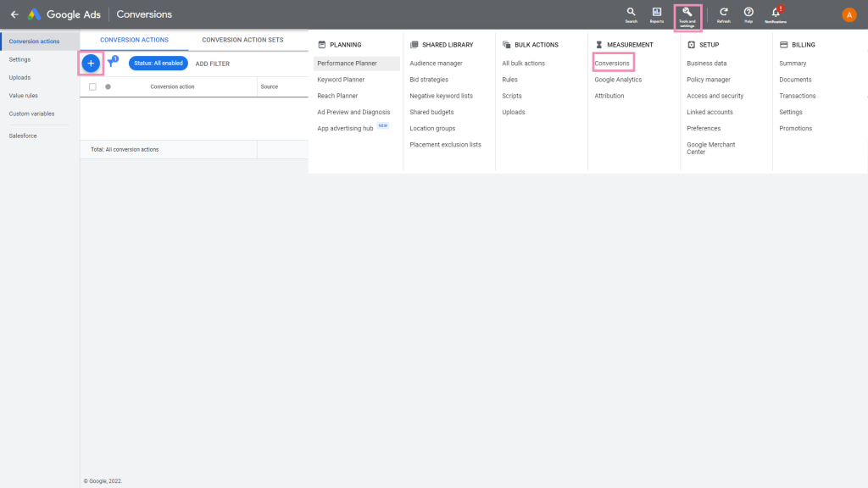Open Audience manager

tap(437, 64)
